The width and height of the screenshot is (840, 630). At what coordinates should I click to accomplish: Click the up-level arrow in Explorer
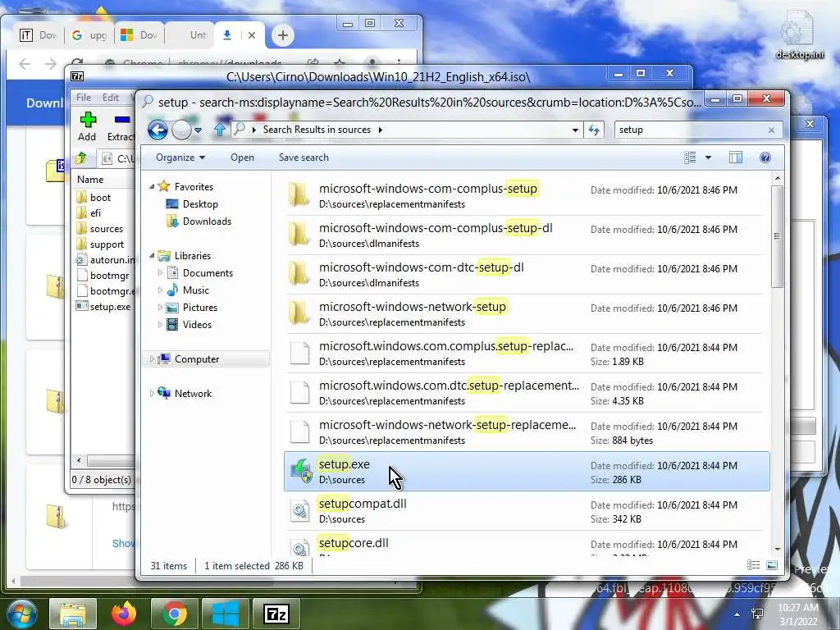point(220,129)
